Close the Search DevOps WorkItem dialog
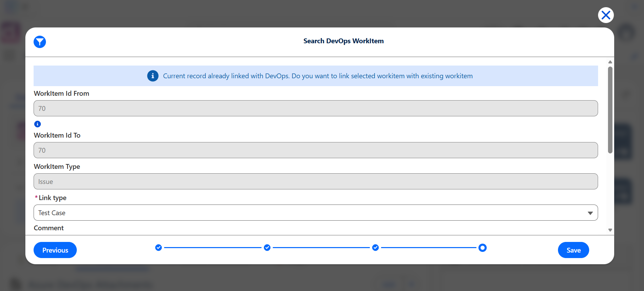Viewport: 644px width, 291px height. coord(606,15)
